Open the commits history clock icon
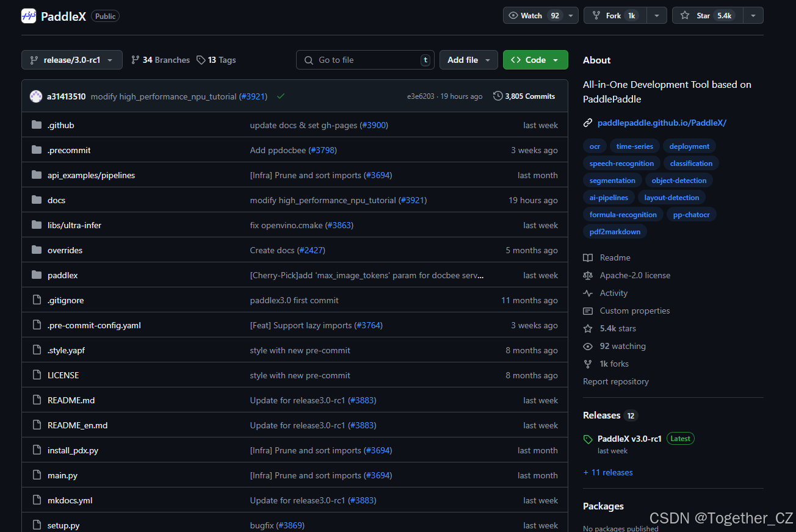 point(498,96)
